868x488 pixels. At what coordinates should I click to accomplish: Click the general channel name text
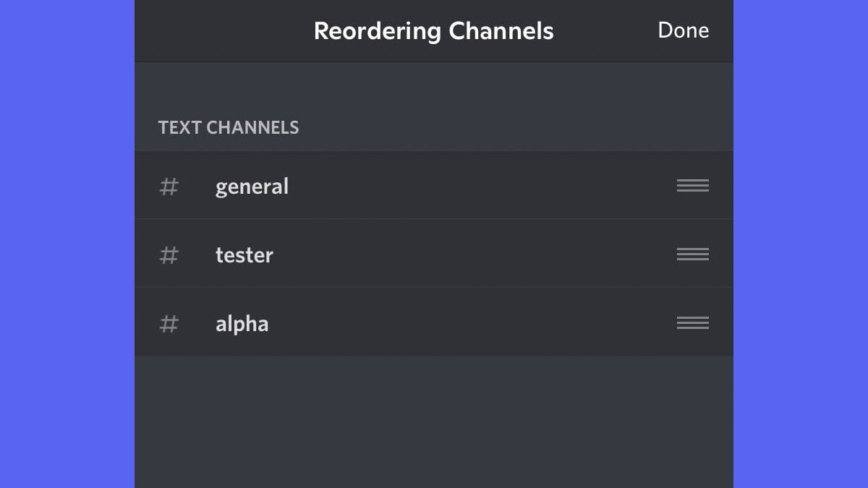pyautogui.click(x=252, y=186)
